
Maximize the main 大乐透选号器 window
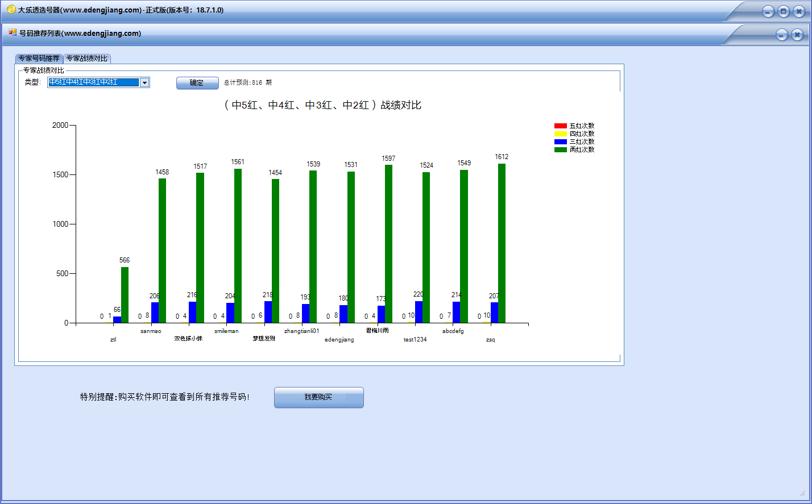(783, 11)
